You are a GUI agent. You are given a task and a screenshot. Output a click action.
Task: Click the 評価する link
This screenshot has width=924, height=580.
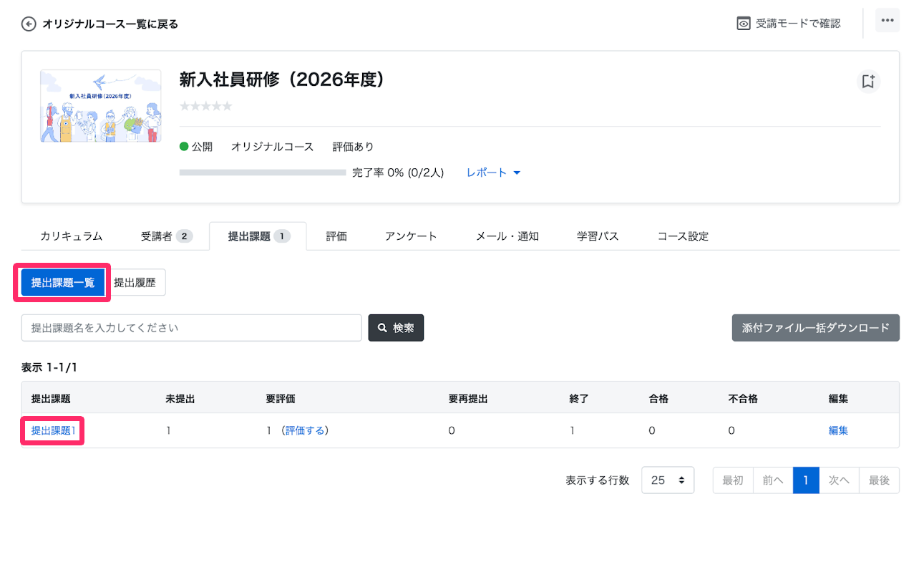[305, 430]
